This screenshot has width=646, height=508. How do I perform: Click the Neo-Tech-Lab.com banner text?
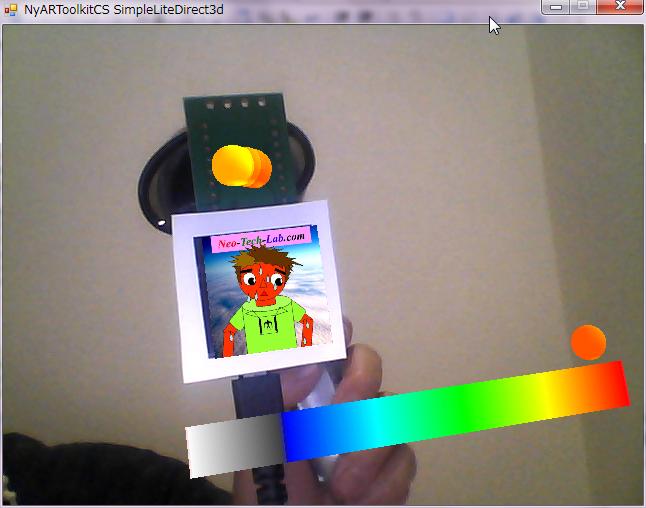[x=261, y=240]
